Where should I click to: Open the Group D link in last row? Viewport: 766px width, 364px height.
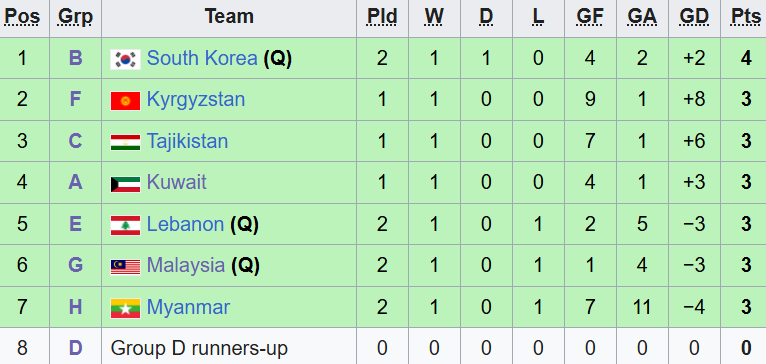point(75,348)
